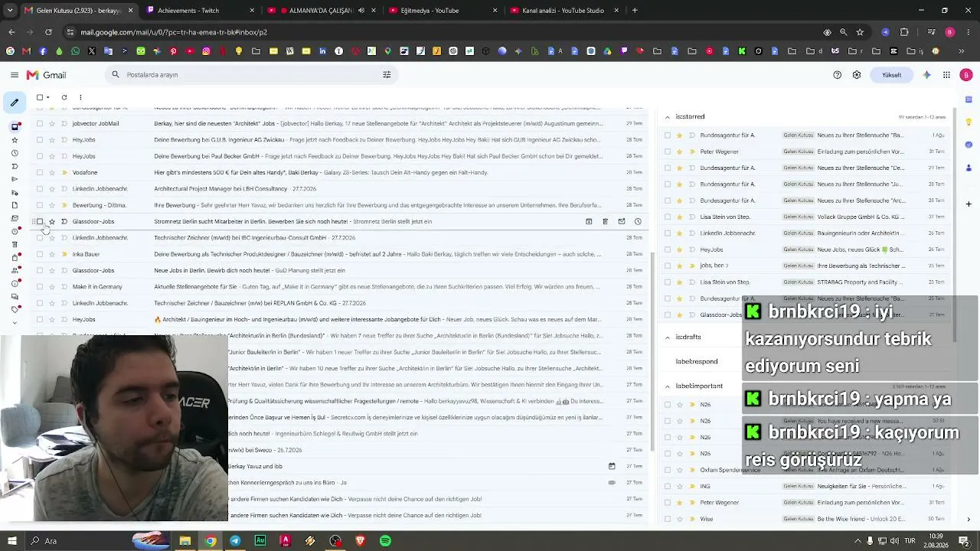Open the Starred folder in Gmail sidebar

coord(15,140)
